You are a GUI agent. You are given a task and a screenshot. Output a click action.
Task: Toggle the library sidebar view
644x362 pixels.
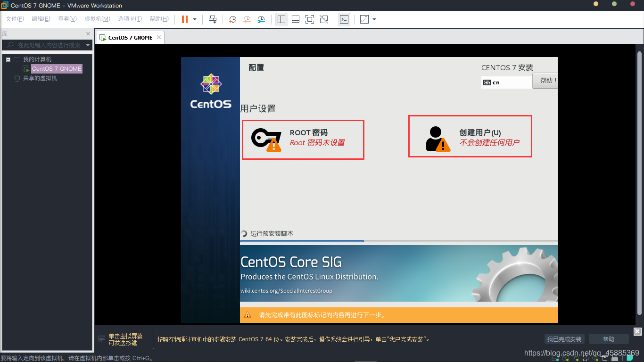click(x=281, y=19)
